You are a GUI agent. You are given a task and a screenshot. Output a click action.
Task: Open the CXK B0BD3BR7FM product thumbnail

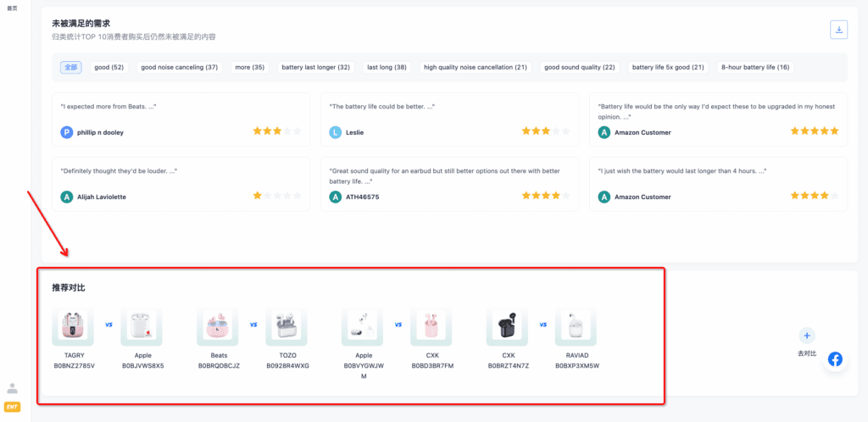pos(431,325)
